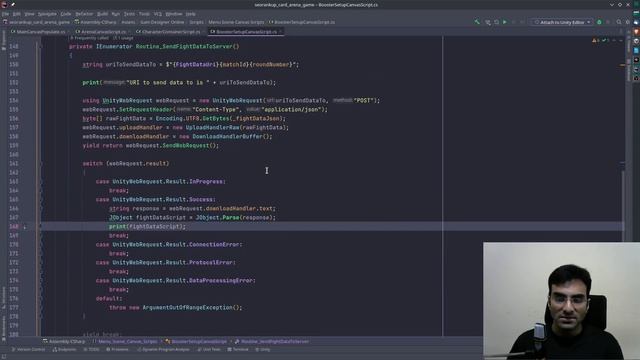
Task: Open the View menu
Action: pos(29,14)
